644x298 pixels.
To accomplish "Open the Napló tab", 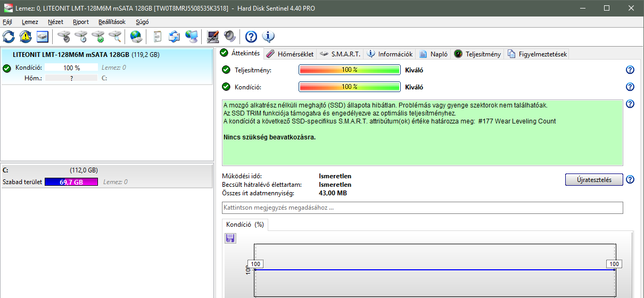I will pyautogui.click(x=433, y=54).
